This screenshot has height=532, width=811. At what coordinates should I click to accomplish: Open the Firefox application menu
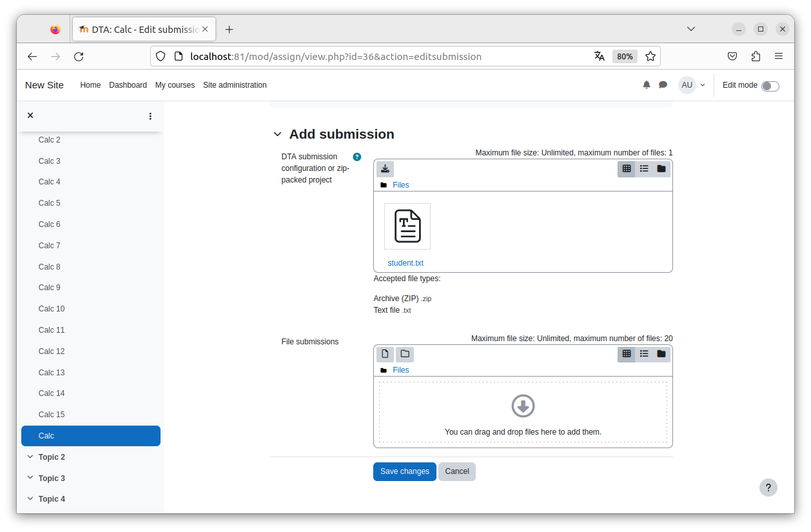(779, 56)
